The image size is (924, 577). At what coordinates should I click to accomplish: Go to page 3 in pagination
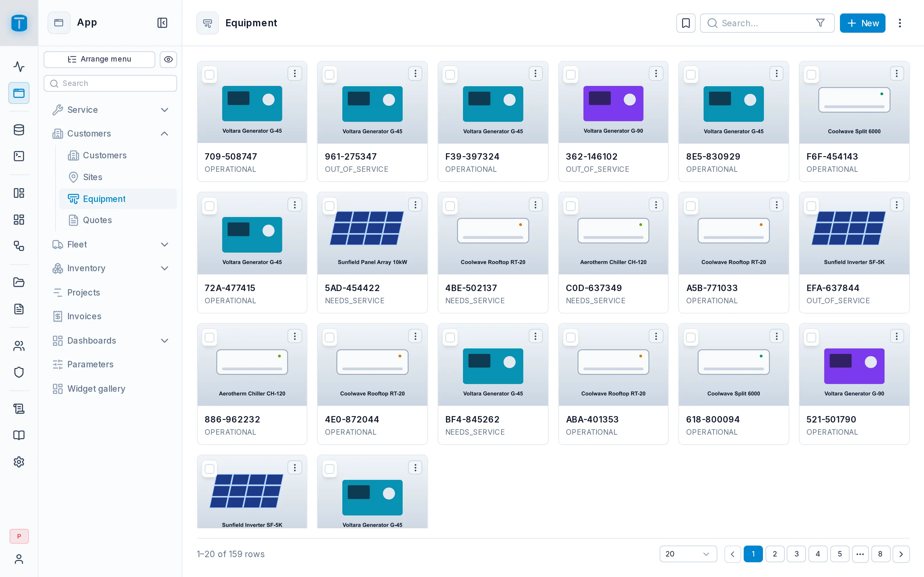[796, 554]
